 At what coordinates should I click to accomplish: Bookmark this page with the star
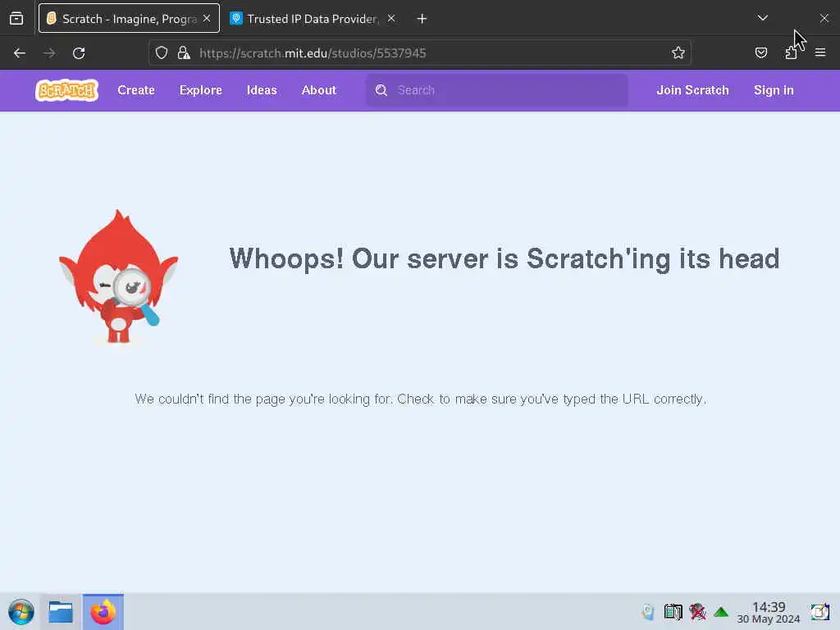678,52
